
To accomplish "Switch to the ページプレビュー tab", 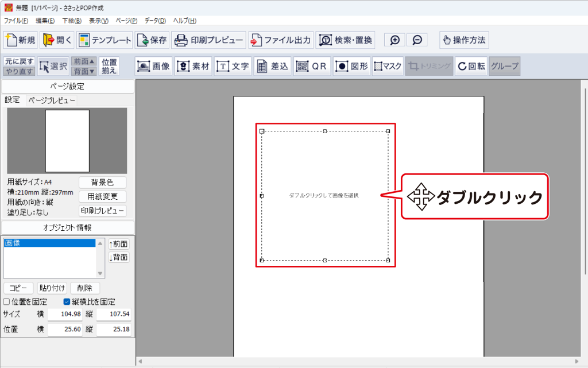I will (x=52, y=100).
